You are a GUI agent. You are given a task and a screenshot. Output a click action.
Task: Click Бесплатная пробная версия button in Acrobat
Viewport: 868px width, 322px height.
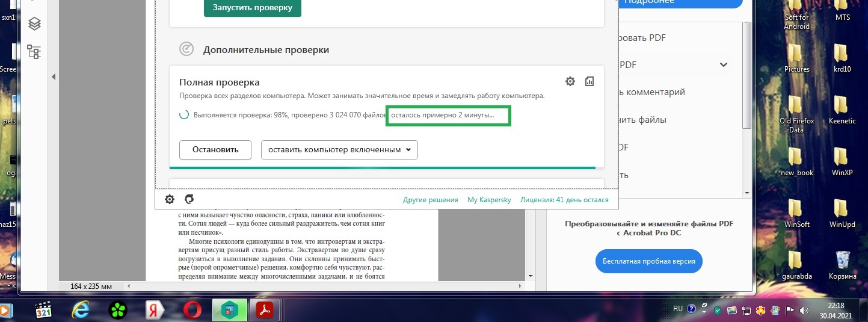649,262
